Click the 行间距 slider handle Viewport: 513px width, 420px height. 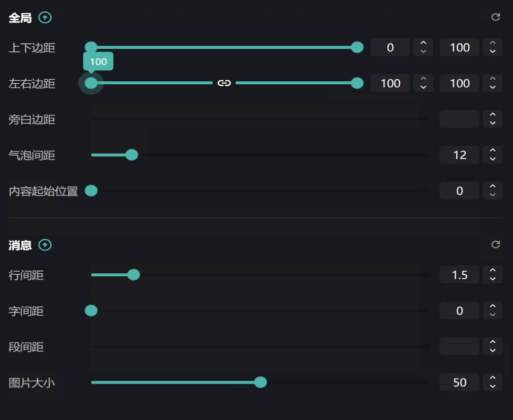coord(134,275)
